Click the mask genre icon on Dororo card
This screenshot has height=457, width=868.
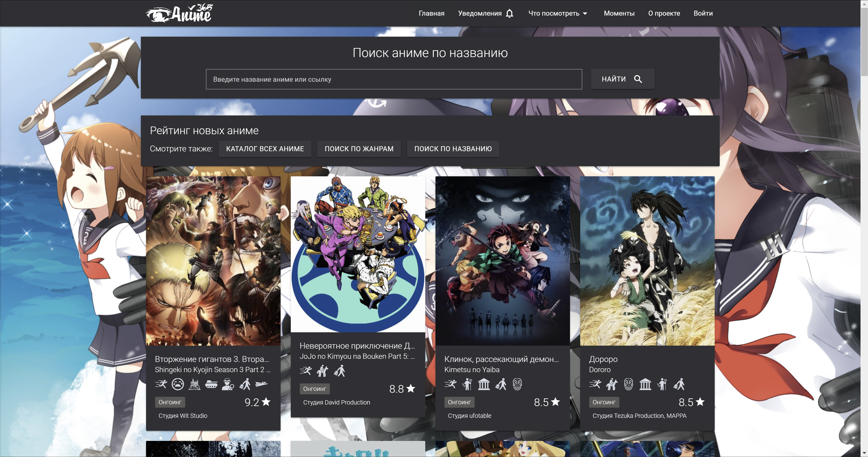tap(628, 384)
